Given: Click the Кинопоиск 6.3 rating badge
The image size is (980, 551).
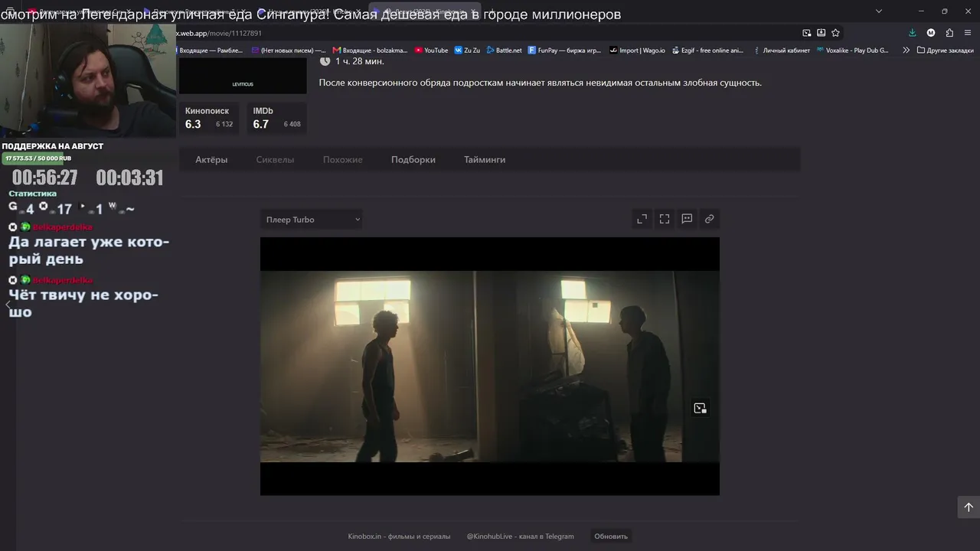Looking at the screenshot, I should pos(209,118).
